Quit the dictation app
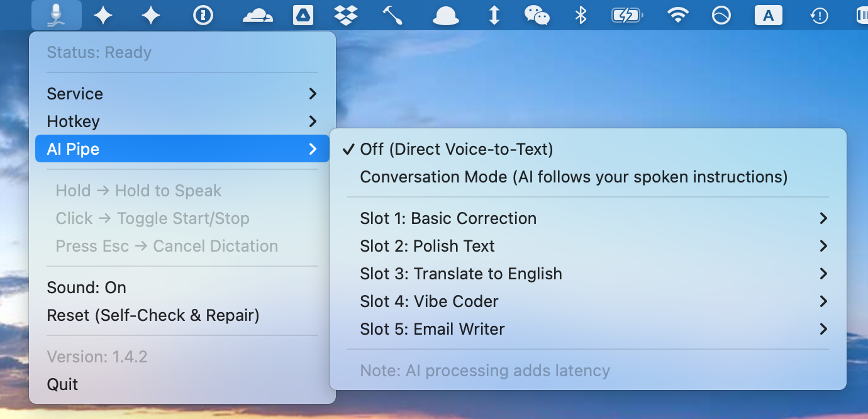Image resolution: width=868 pixels, height=419 pixels. point(63,384)
